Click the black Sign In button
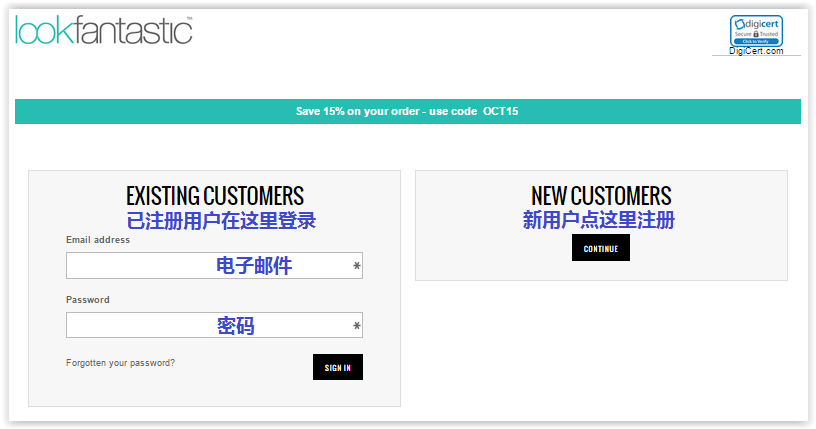Viewport: 816px width, 429px height. [x=338, y=367]
